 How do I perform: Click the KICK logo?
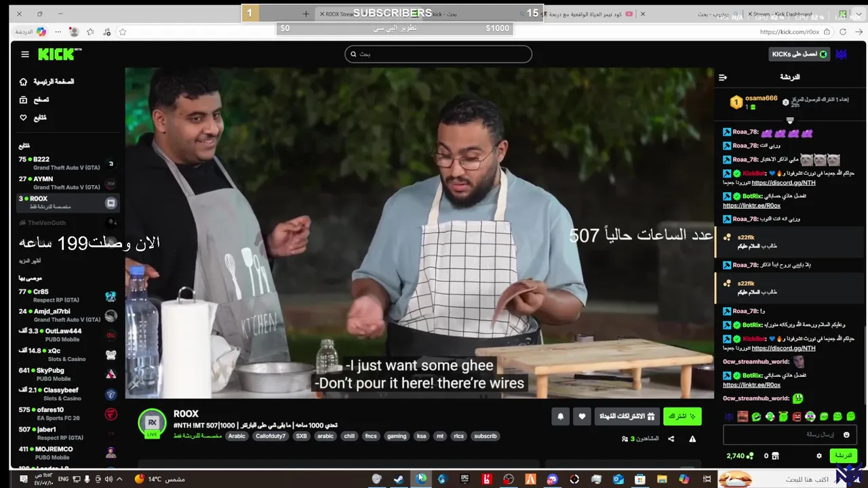pyautogui.click(x=60, y=54)
